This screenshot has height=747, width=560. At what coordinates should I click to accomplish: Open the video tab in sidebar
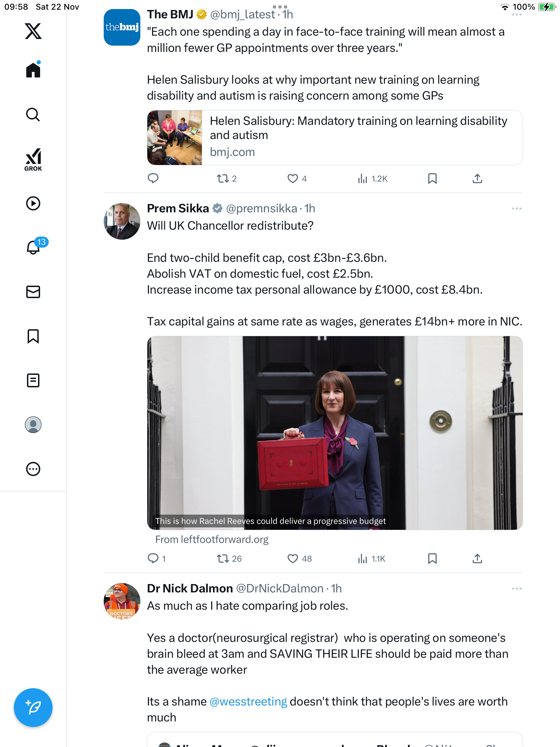pos(33,203)
